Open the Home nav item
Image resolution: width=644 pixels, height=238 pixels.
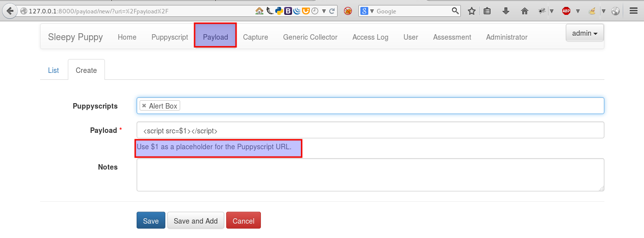click(x=127, y=37)
